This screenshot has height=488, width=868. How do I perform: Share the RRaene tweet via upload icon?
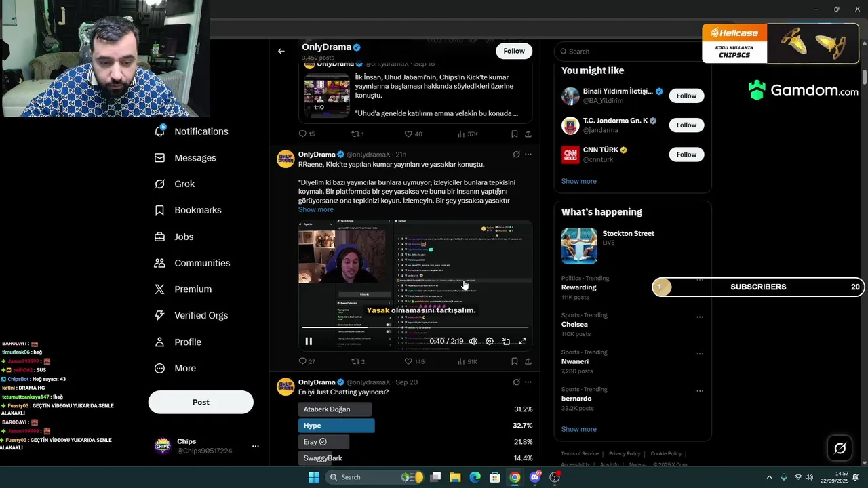pos(528,361)
